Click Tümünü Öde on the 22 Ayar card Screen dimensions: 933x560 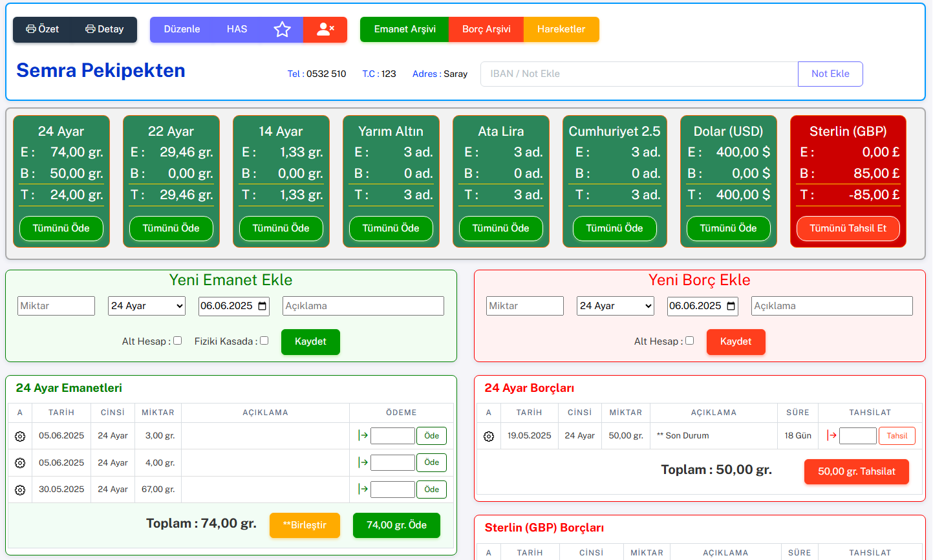click(171, 228)
